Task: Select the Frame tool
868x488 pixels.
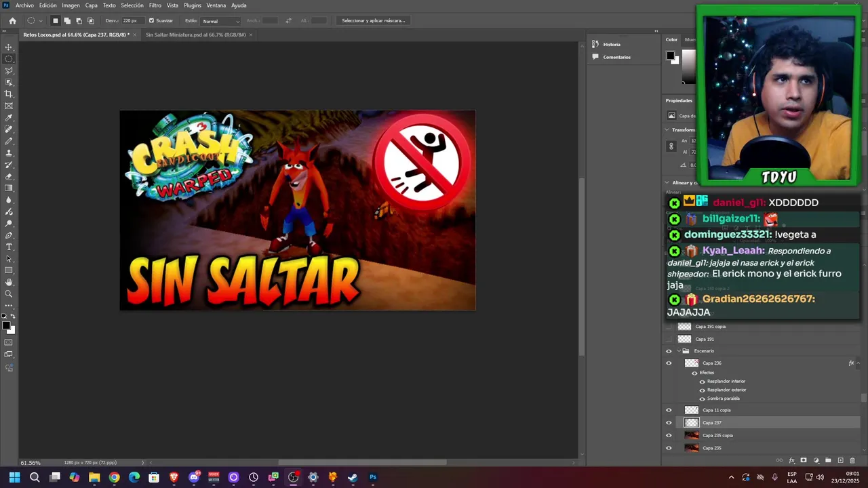Action: point(9,106)
